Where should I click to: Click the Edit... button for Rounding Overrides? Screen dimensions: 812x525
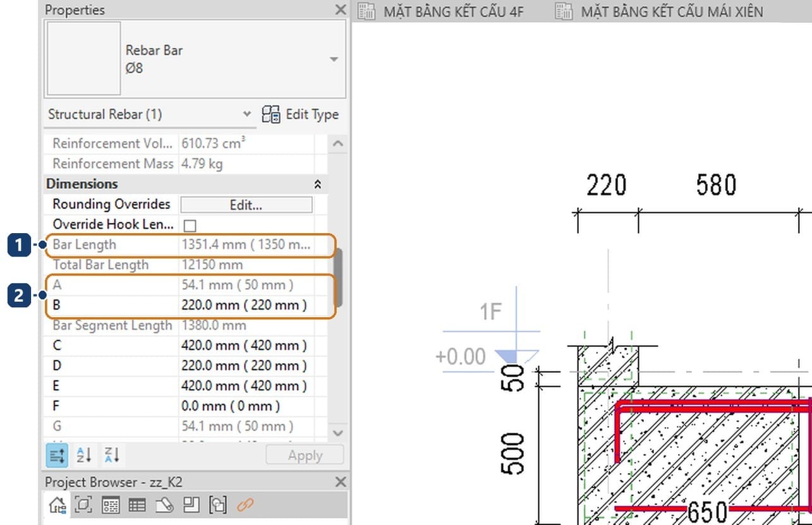246,205
